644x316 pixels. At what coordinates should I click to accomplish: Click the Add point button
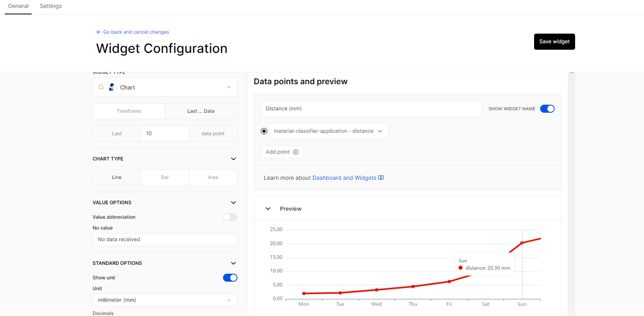click(282, 152)
